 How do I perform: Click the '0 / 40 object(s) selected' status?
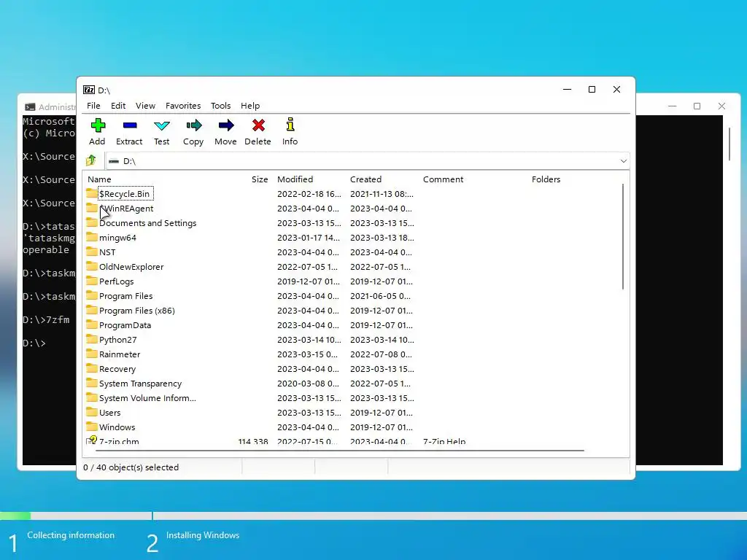tap(131, 467)
